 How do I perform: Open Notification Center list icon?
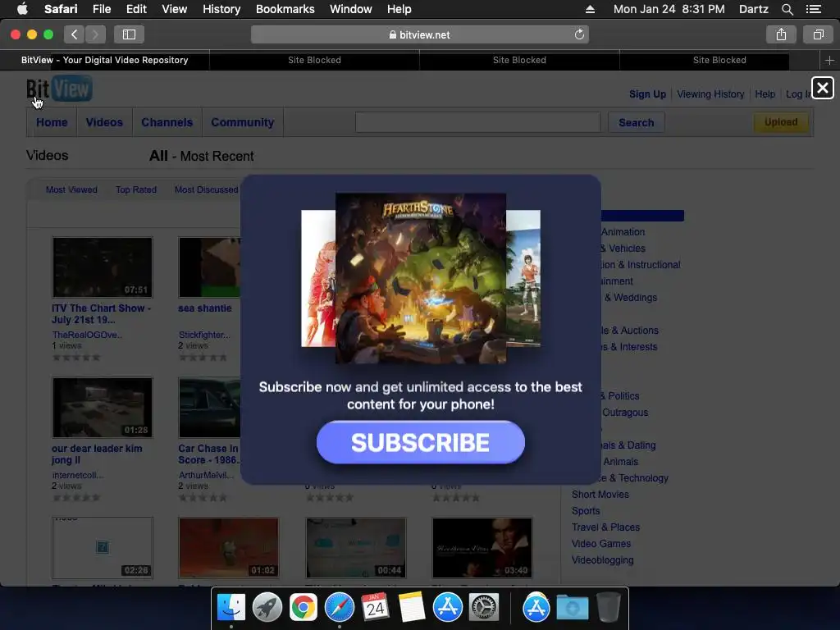pos(814,9)
